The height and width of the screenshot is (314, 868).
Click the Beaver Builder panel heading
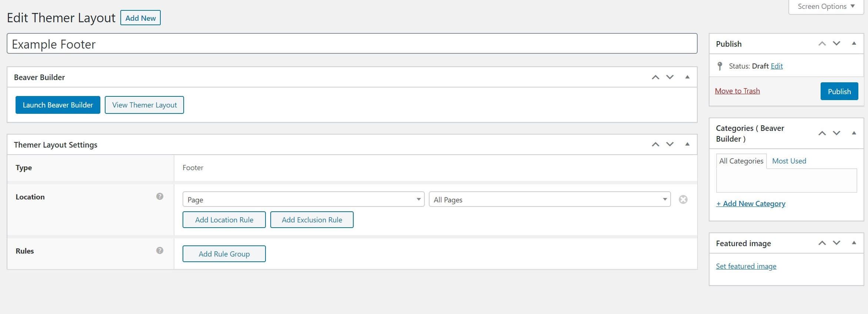pyautogui.click(x=39, y=77)
